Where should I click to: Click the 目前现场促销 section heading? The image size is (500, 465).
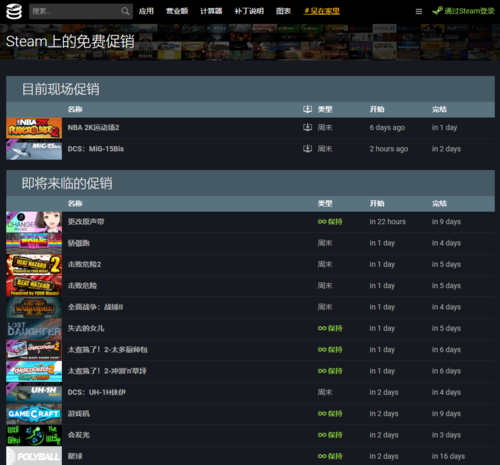pos(60,89)
